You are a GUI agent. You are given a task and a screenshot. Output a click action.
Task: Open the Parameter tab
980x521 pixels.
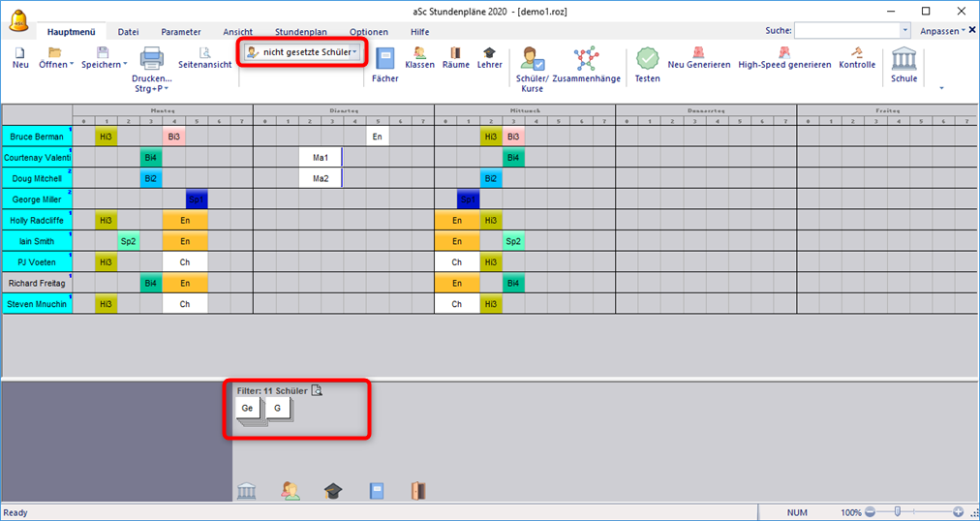pos(181,32)
